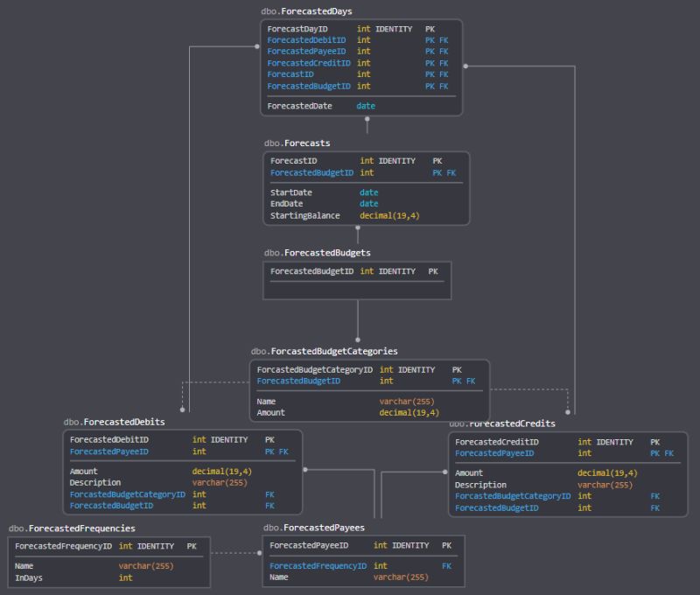Image resolution: width=700 pixels, height=595 pixels.
Task: Click the PK badge on ForecastDayID
Action: pyautogui.click(x=429, y=28)
